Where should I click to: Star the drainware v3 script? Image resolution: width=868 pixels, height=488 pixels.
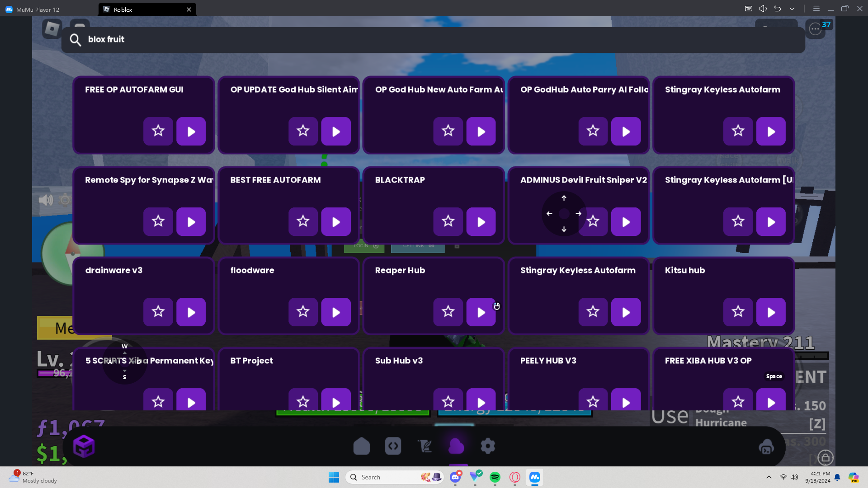coord(158,312)
